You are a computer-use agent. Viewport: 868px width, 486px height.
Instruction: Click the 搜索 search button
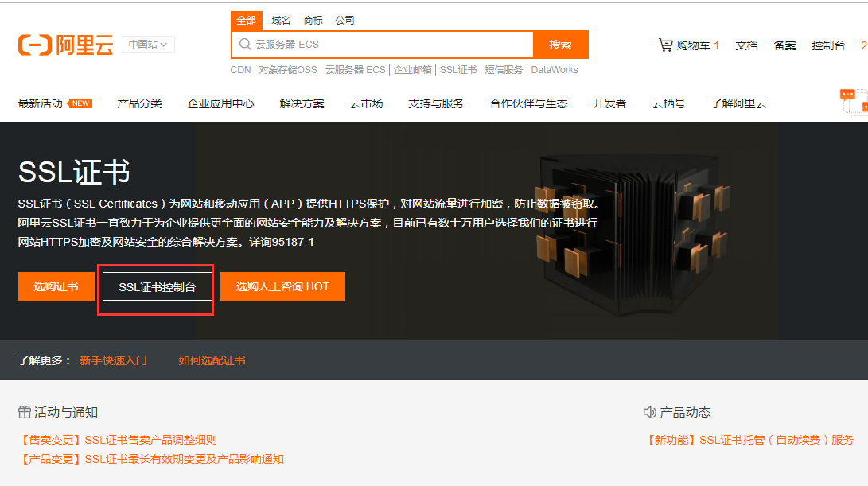pos(560,45)
